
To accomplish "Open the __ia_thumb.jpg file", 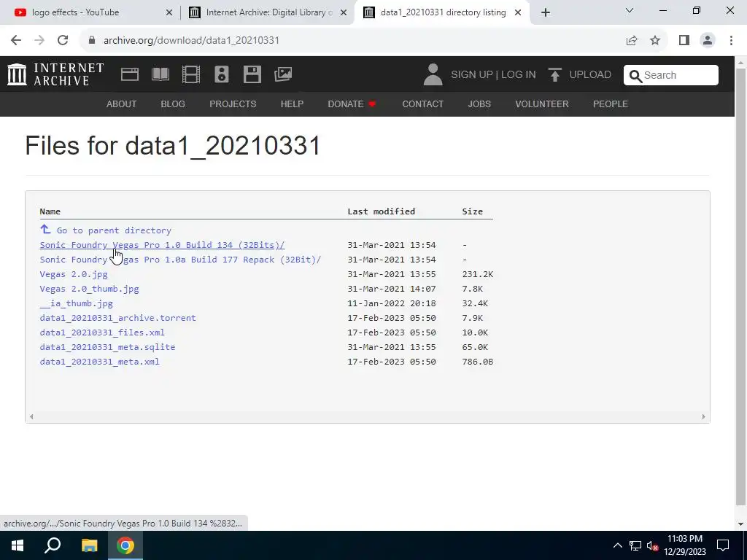I will 76,303.
